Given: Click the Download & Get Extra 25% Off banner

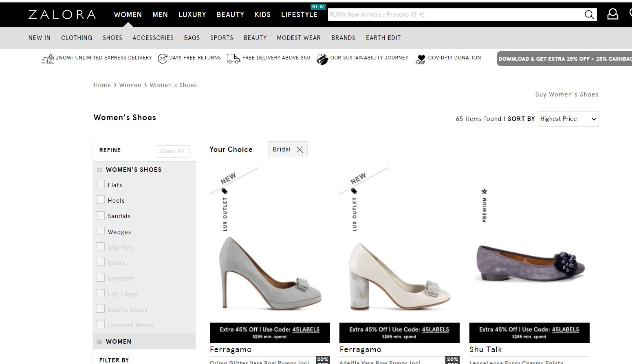Looking at the screenshot, I should [x=564, y=59].
